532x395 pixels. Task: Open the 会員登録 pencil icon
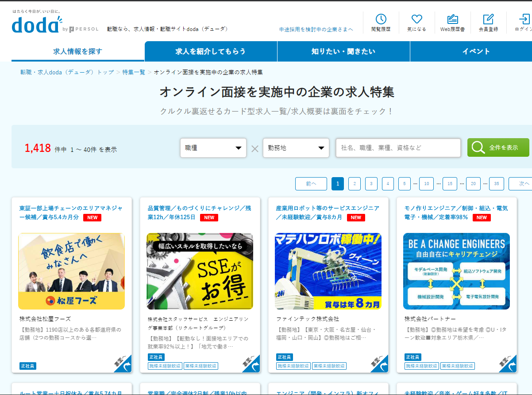(488, 19)
